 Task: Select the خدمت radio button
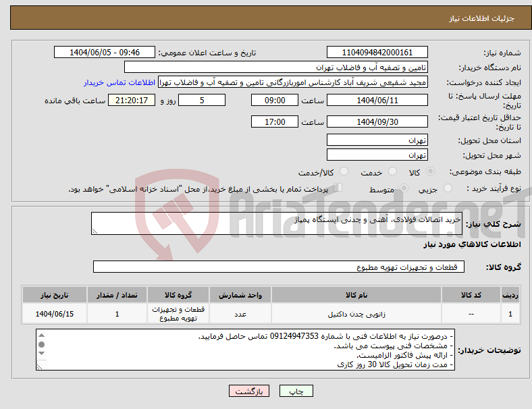[392, 171]
